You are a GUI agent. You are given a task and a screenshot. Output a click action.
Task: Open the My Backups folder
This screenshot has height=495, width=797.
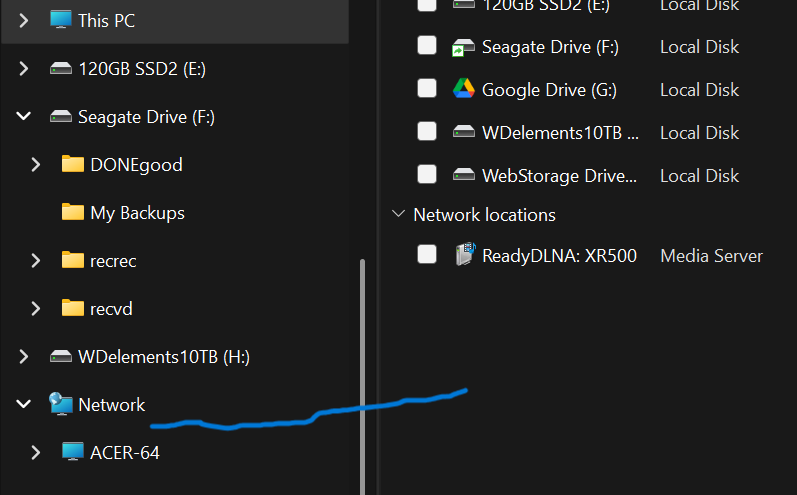137,212
